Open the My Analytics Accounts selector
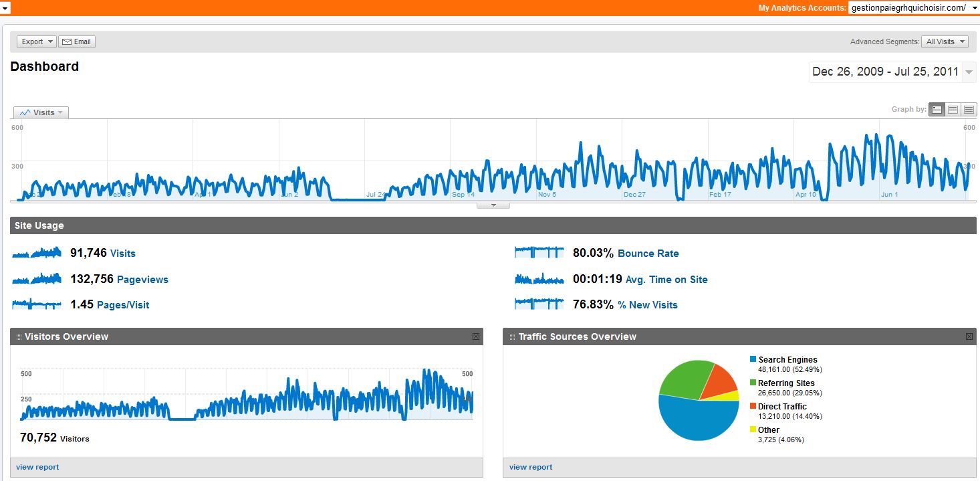The image size is (980, 481). pyautogui.click(x=913, y=7)
